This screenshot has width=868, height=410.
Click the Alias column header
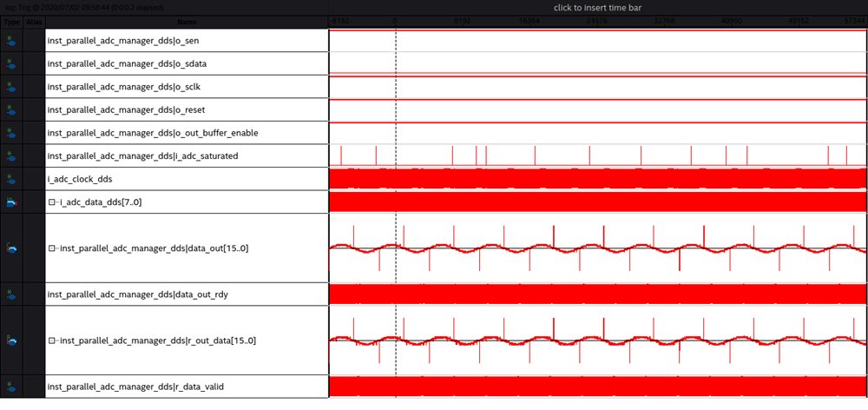34,23
